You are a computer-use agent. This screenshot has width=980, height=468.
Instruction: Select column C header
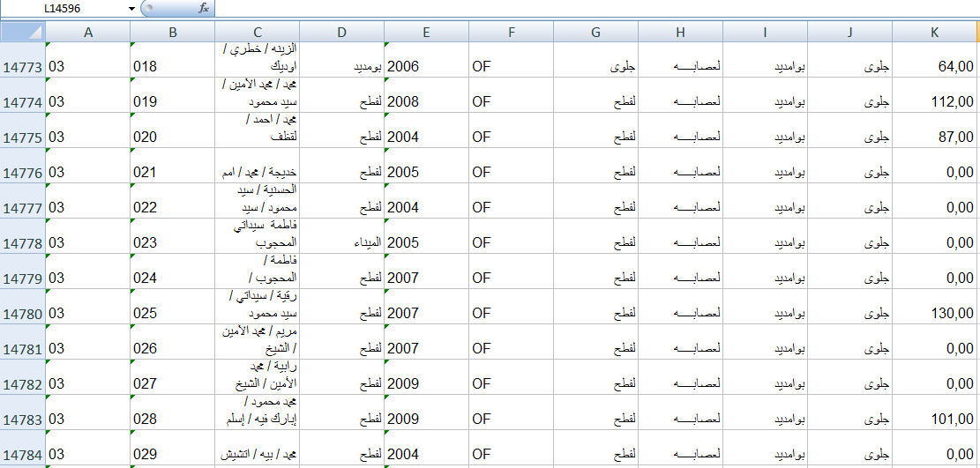click(258, 33)
